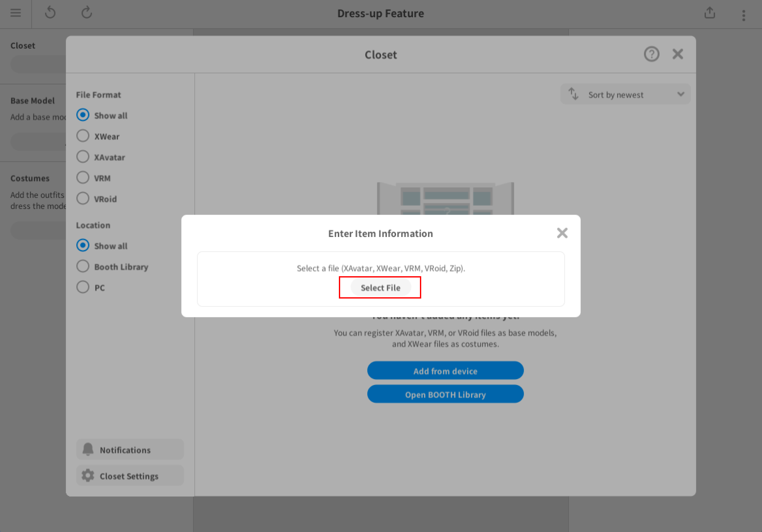Click the undo arrow icon

coord(50,13)
